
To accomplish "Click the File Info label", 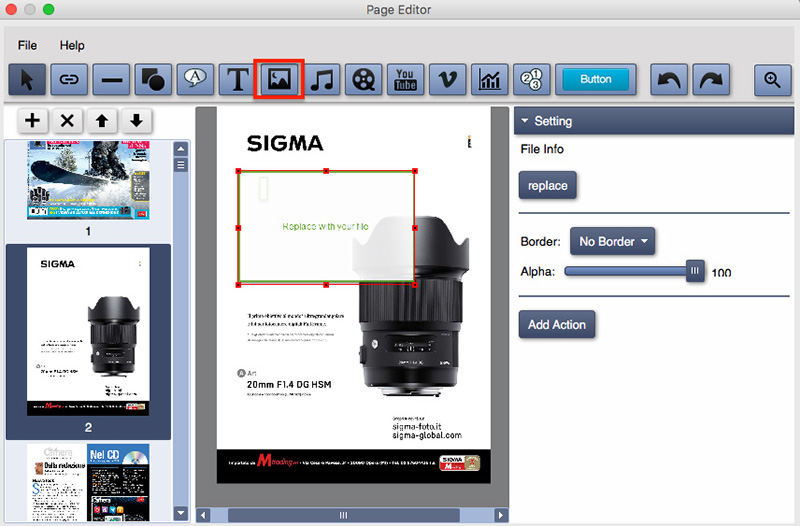I will click(542, 149).
